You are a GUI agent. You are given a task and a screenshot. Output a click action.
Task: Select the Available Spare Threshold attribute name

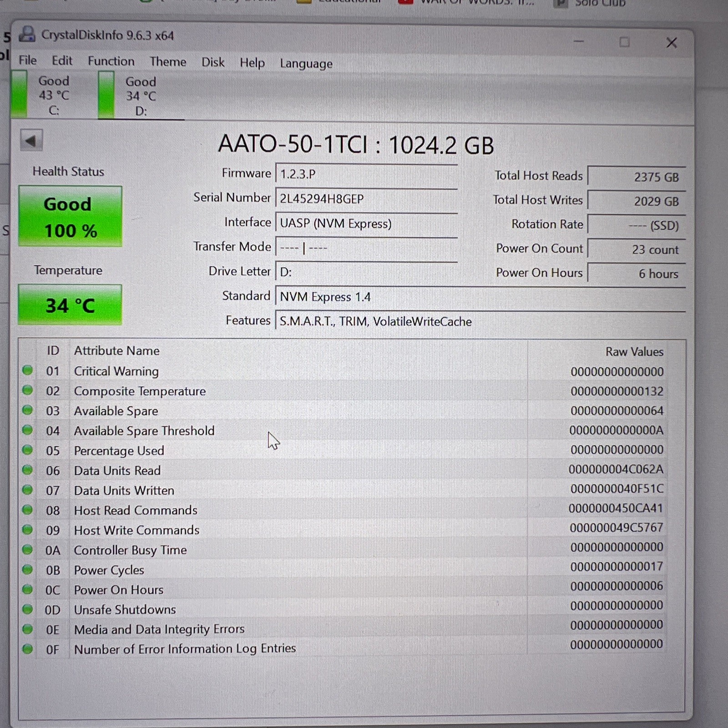144,431
